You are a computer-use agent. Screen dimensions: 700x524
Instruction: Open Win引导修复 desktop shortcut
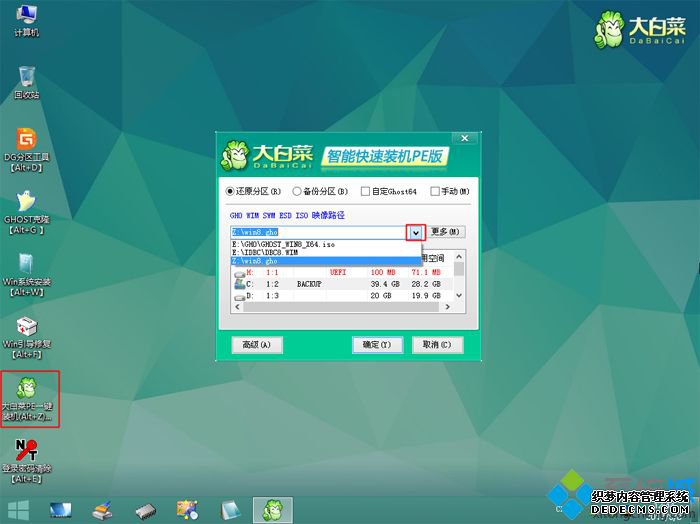pyautogui.click(x=27, y=337)
